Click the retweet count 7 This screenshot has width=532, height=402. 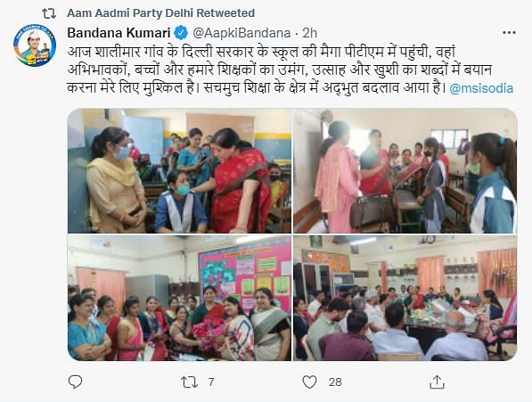pyautogui.click(x=211, y=382)
